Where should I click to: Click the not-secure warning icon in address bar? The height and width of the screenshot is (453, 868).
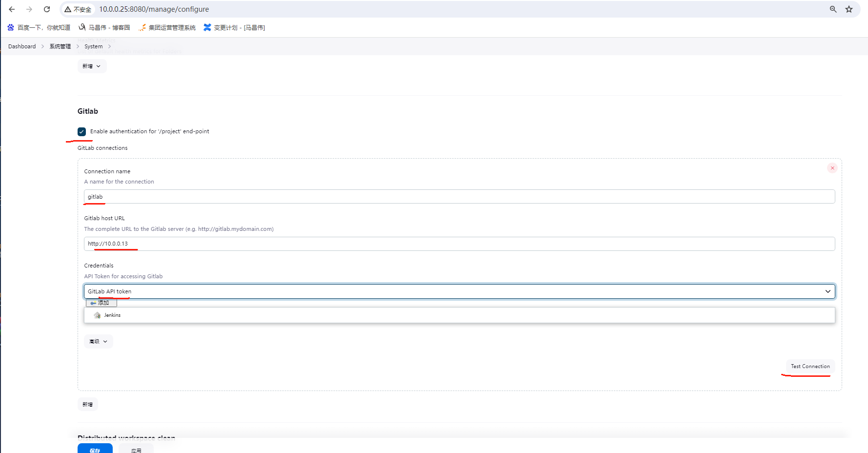[68, 9]
